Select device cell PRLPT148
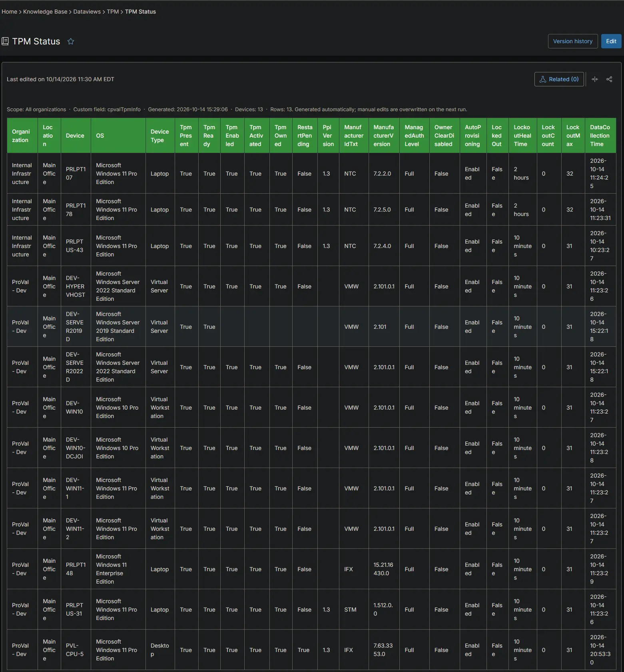 pyautogui.click(x=76, y=569)
